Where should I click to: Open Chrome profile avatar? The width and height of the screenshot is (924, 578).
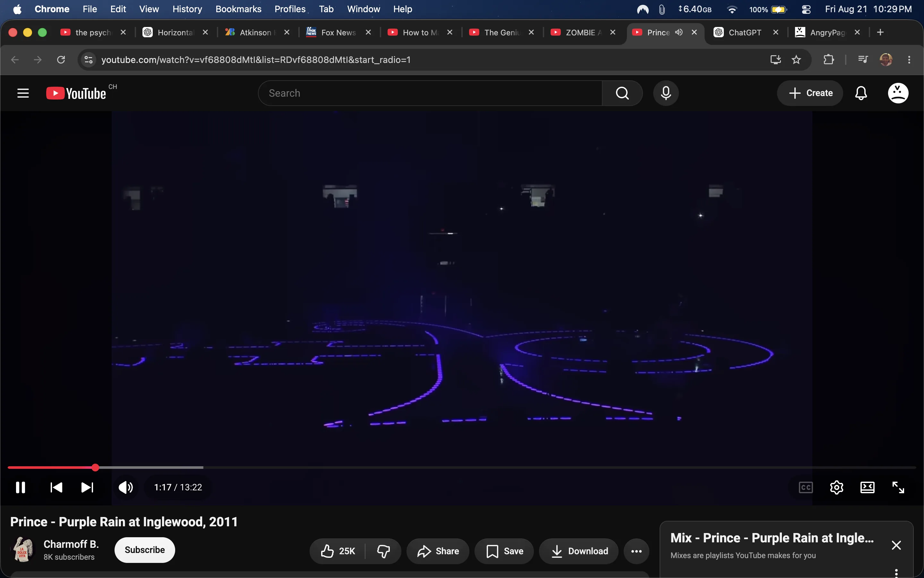[x=886, y=60]
